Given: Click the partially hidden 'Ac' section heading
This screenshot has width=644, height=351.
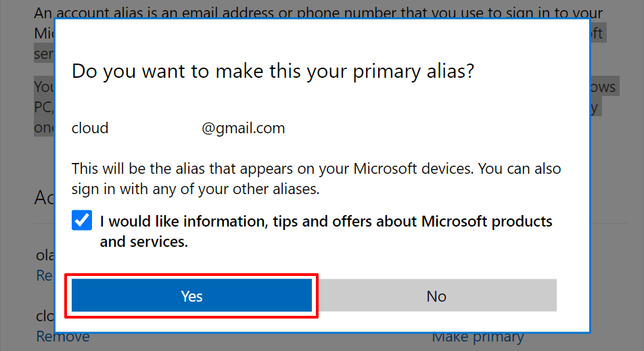Looking at the screenshot, I should [x=45, y=197].
